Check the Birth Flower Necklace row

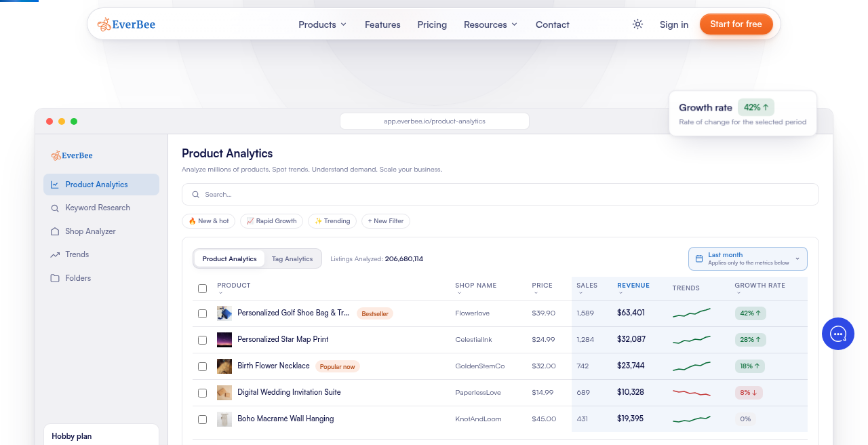[x=202, y=367]
